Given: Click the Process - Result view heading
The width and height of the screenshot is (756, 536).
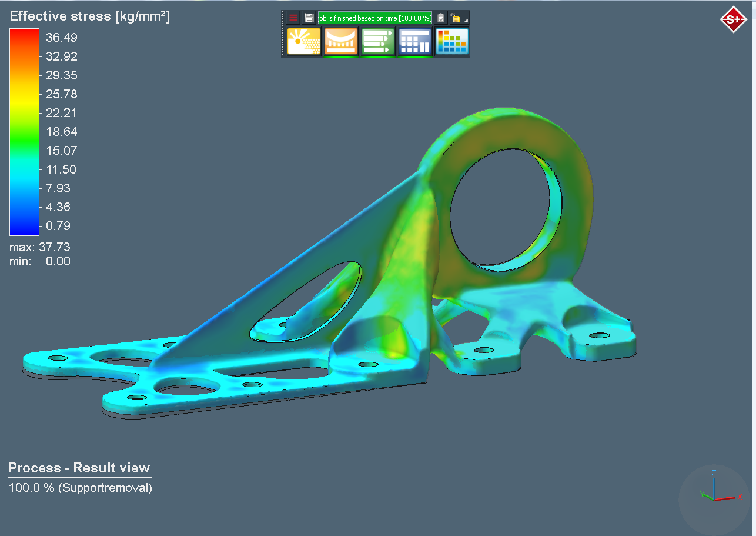Looking at the screenshot, I should [x=79, y=468].
